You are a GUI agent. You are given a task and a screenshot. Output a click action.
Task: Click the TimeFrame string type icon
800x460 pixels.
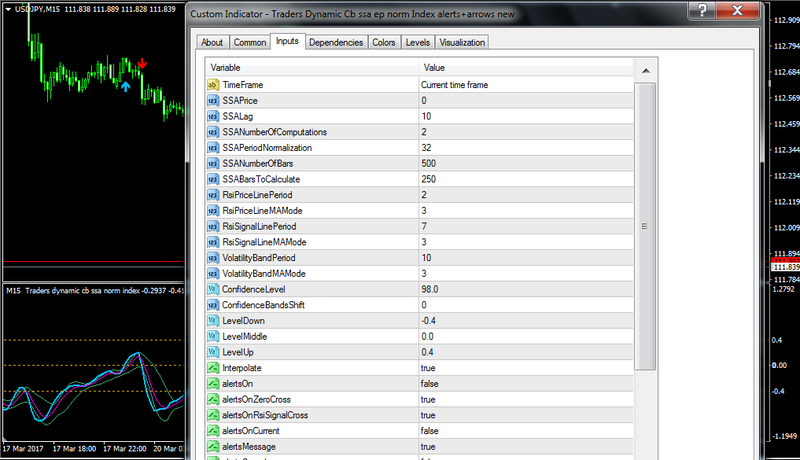click(213, 85)
